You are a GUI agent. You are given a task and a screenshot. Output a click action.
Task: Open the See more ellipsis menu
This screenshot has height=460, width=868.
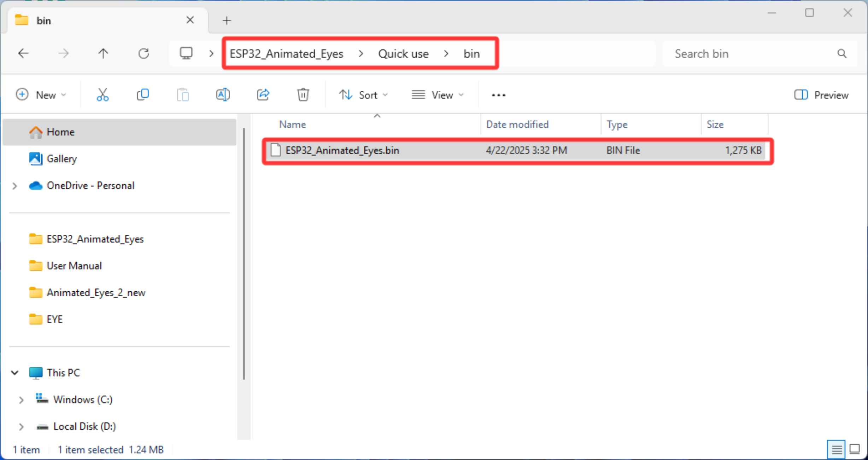pyautogui.click(x=498, y=95)
